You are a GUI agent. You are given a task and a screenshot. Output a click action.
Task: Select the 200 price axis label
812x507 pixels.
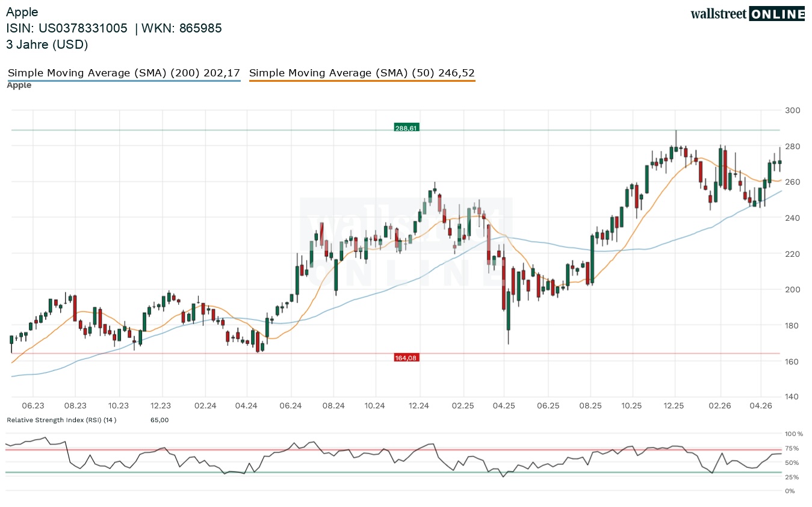coord(792,289)
